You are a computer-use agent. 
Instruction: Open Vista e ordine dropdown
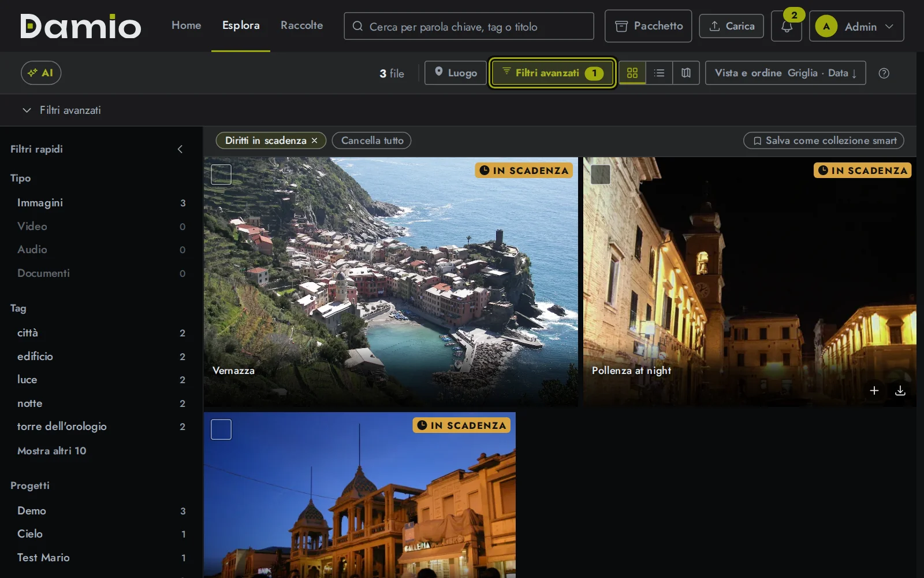point(785,73)
